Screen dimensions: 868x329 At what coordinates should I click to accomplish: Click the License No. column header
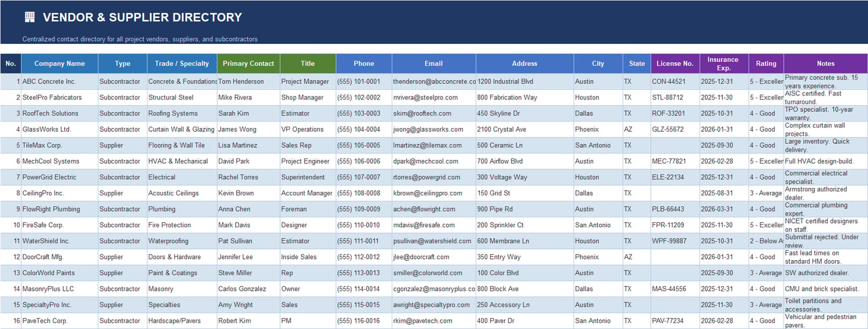point(675,64)
